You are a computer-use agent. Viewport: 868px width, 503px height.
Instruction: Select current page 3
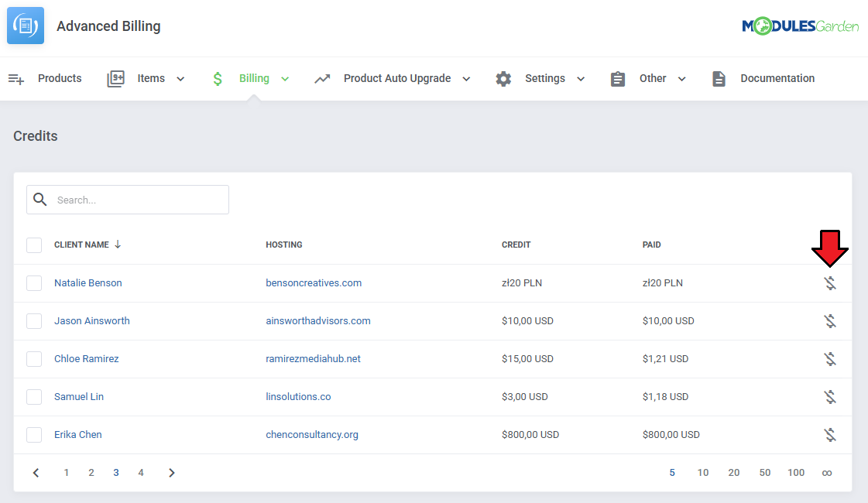116,473
